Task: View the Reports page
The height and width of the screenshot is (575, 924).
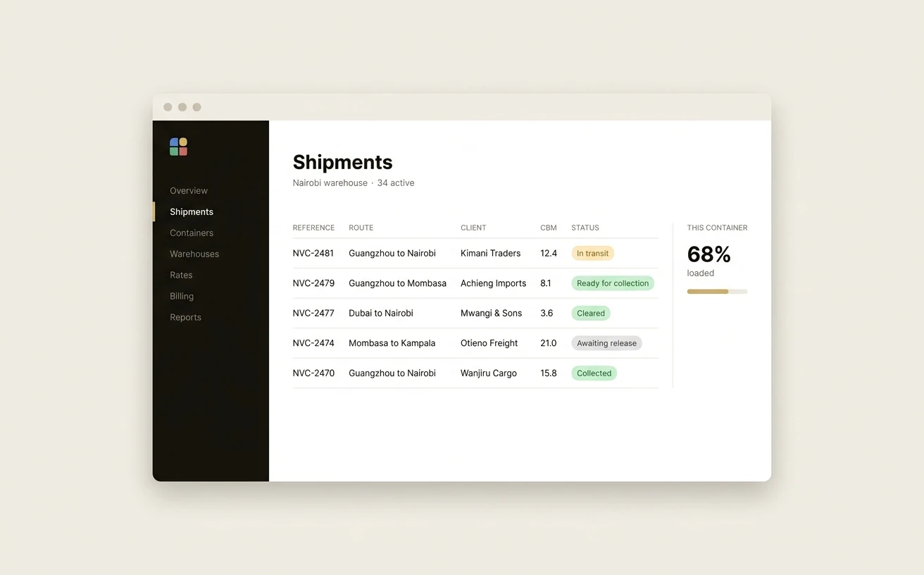Action: click(185, 317)
